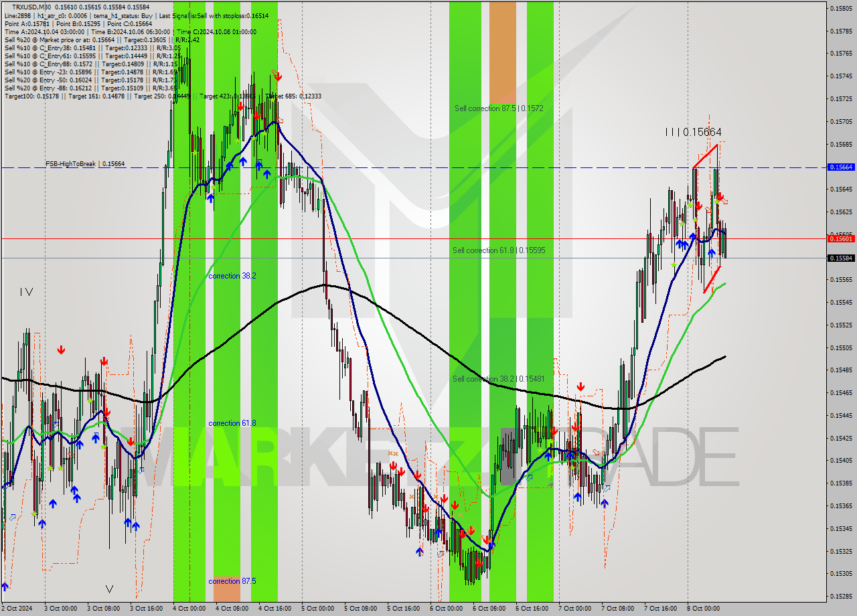
Task: Click the '5 Oct 00:00' time axis label
Action: 318,609
